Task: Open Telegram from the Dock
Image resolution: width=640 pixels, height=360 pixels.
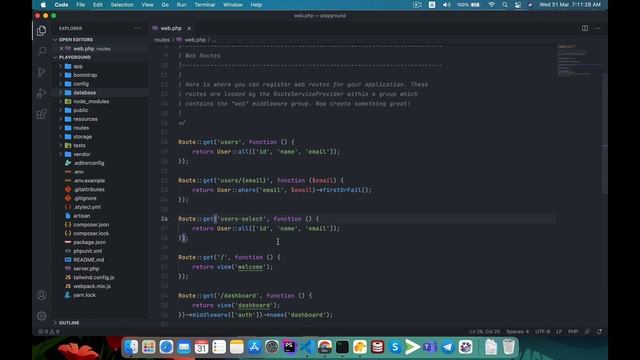Action: tap(448, 347)
